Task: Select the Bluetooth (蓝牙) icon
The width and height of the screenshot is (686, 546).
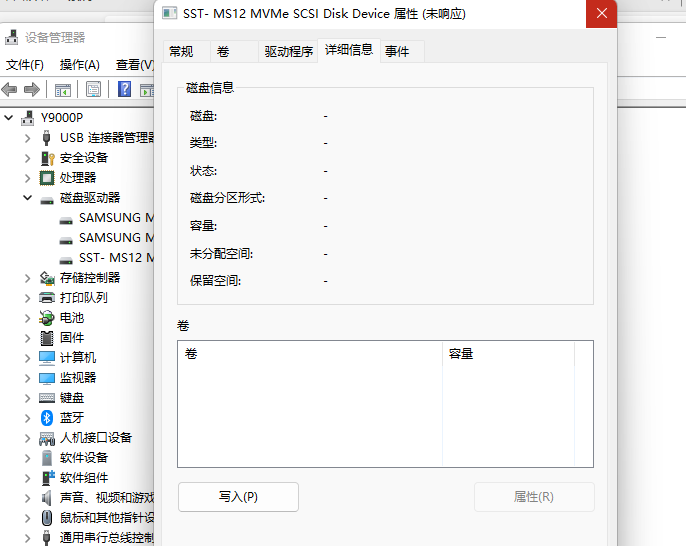Action: (x=47, y=417)
